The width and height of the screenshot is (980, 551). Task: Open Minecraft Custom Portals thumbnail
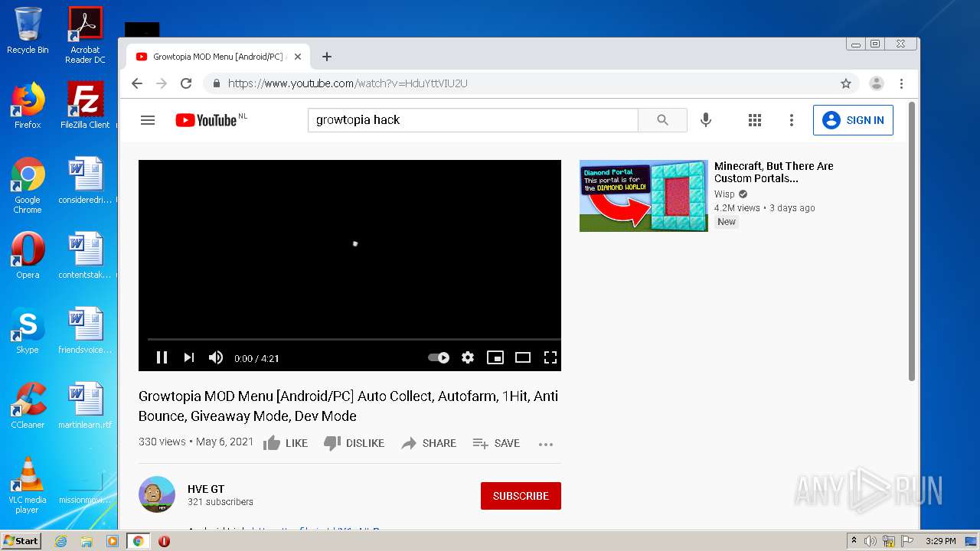coord(644,196)
